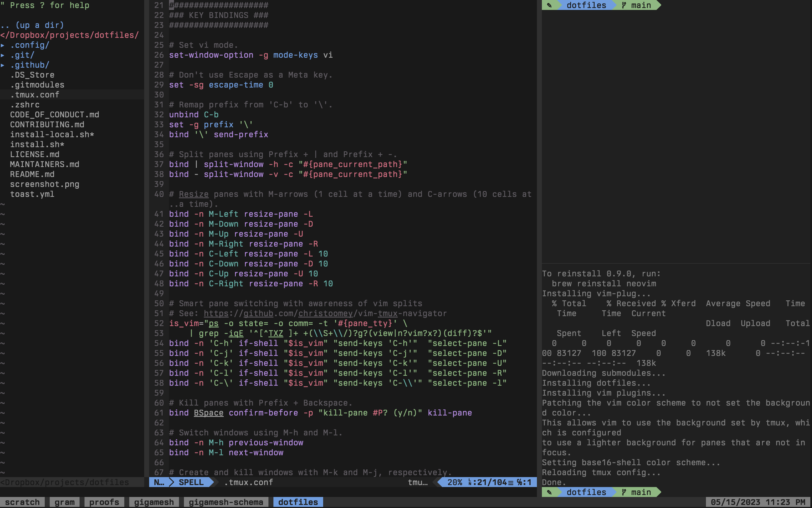Click the mode indicator N… in statusline
Image resolution: width=812 pixels, height=508 pixels.
pos(159,482)
